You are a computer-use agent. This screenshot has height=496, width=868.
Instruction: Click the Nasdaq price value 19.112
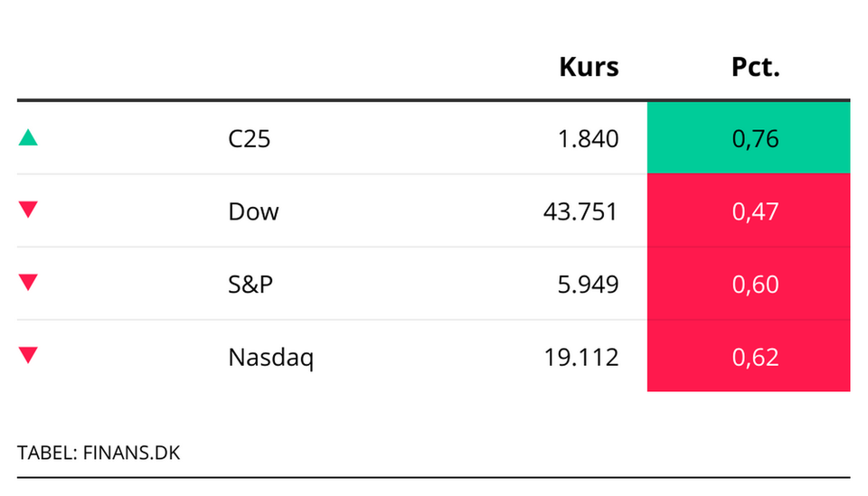click(x=580, y=357)
